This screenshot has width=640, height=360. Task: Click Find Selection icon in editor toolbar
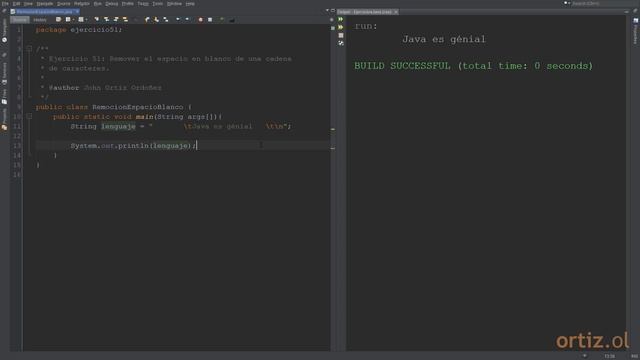pos(96,19)
